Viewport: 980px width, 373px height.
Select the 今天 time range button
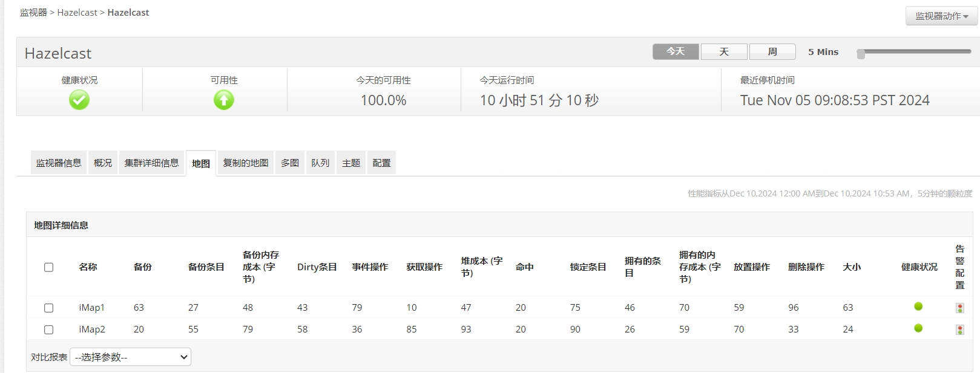(x=676, y=51)
